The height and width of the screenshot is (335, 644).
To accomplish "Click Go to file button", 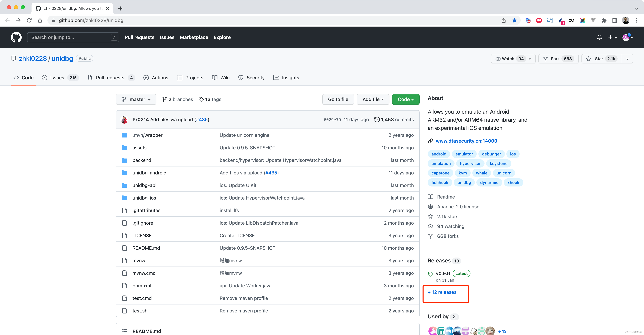I will (338, 99).
